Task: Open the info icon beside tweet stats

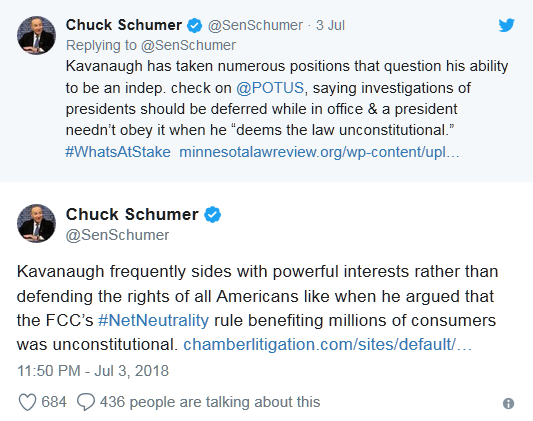Action: tap(508, 403)
